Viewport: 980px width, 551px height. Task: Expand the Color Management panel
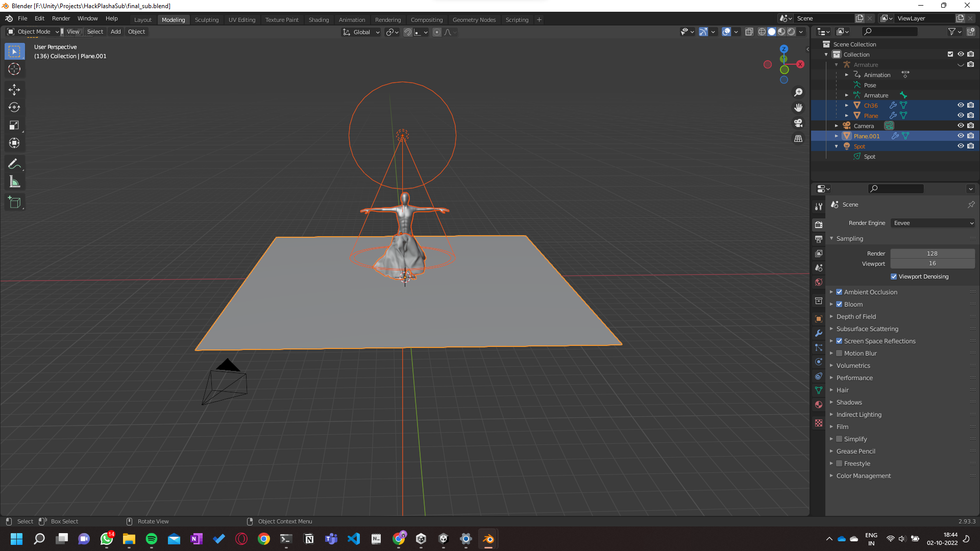coord(863,475)
